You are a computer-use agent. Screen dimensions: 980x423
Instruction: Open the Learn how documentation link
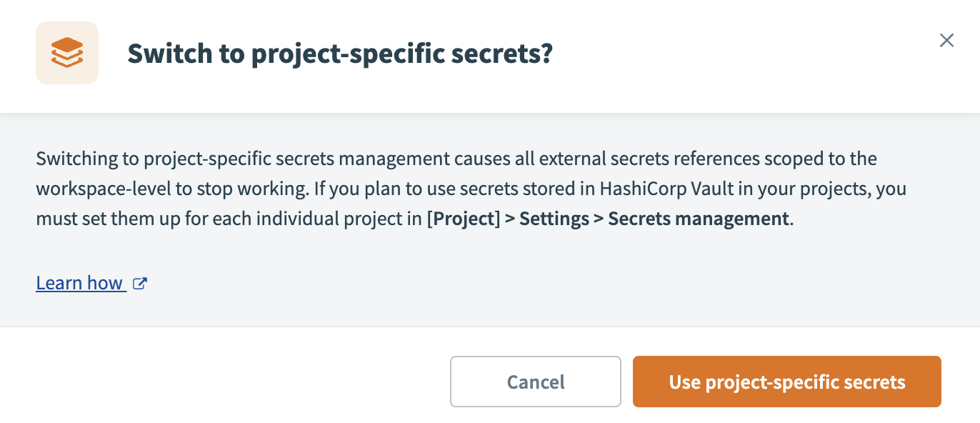click(81, 282)
